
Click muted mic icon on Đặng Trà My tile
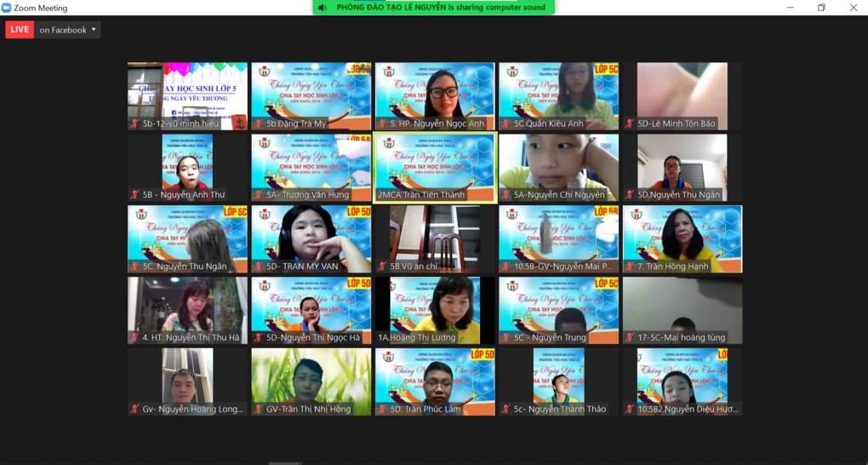click(x=258, y=123)
